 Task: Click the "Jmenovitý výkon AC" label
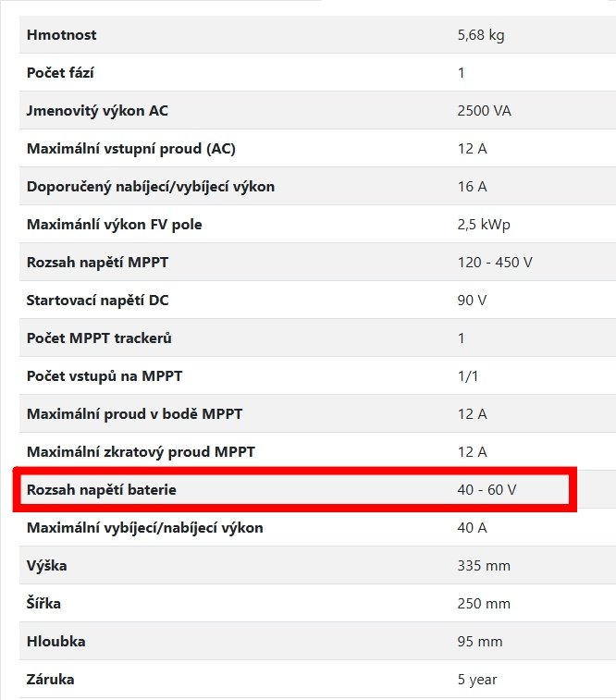click(x=97, y=111)
